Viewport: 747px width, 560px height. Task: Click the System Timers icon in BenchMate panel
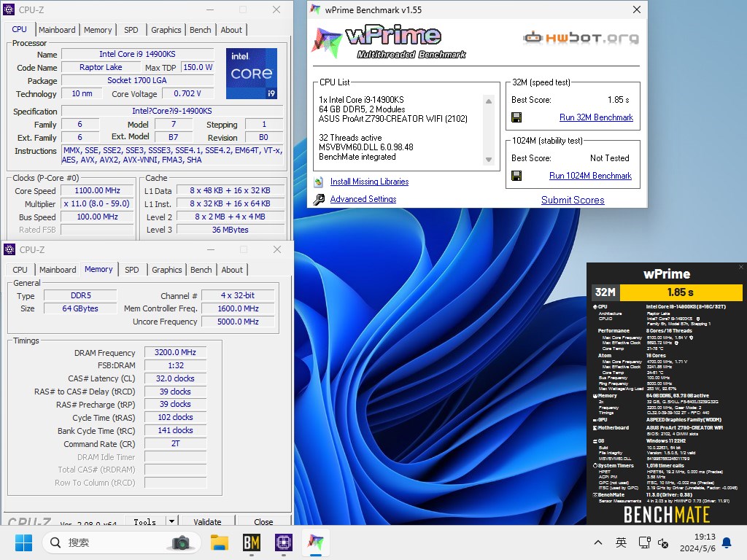[x=595, y=465]
